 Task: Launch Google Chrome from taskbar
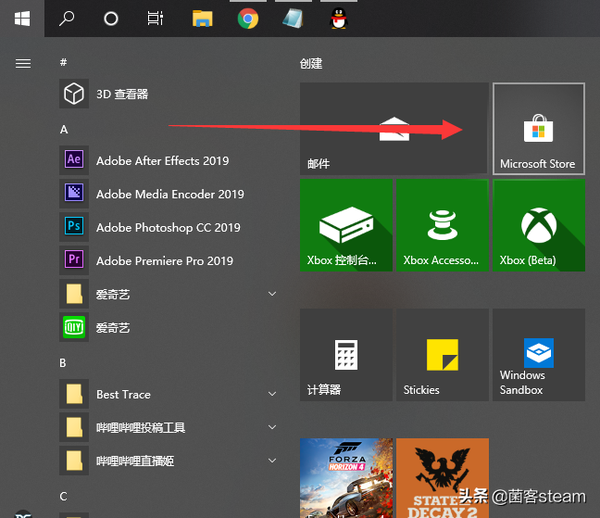coord(248,18)
